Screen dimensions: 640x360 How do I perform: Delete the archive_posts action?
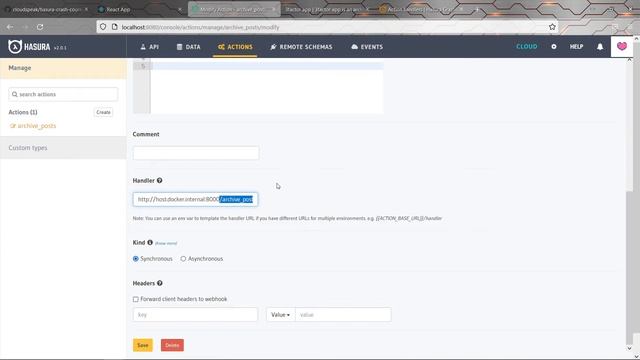pyautogui.click(x=172, y=345)
